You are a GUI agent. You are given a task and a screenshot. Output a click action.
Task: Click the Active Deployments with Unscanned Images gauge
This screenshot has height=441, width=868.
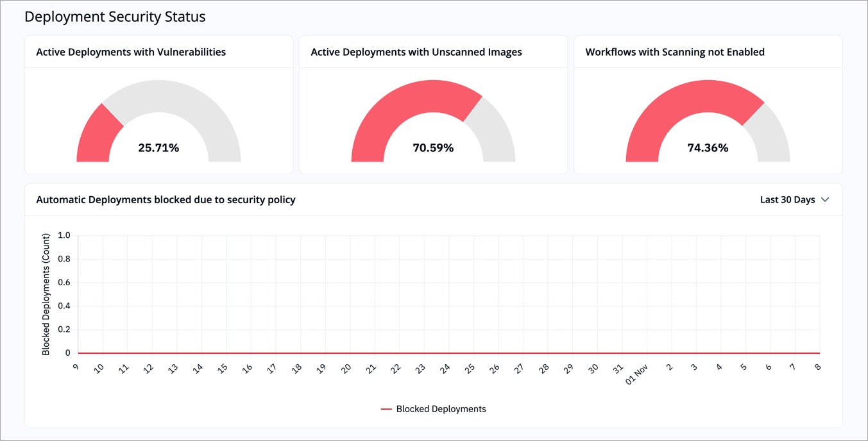pos(433,122)
